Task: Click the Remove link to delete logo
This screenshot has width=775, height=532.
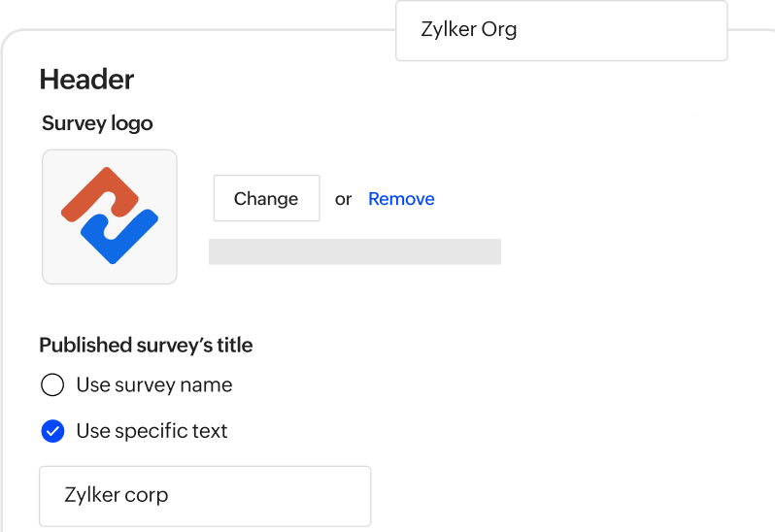Action: (x=401, y=199)
